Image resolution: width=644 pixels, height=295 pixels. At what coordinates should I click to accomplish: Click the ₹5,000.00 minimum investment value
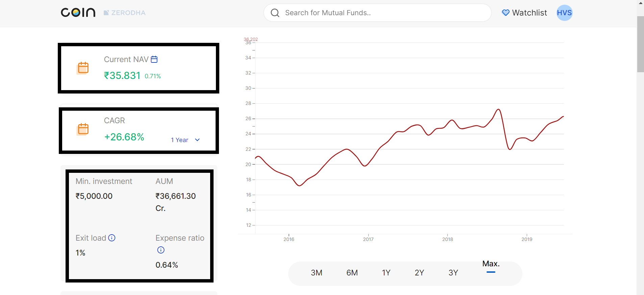[x=94, y=196]
